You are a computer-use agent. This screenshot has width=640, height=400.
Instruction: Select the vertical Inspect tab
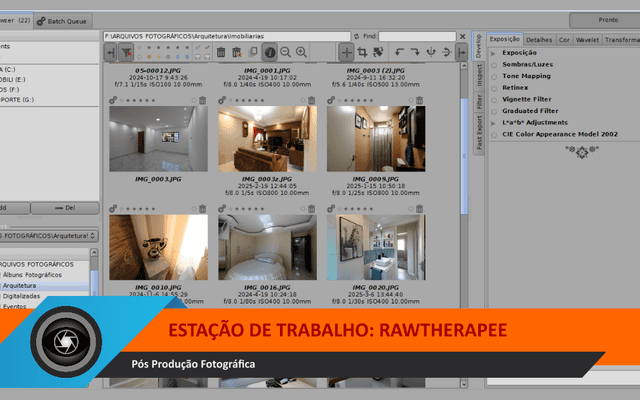479,75
